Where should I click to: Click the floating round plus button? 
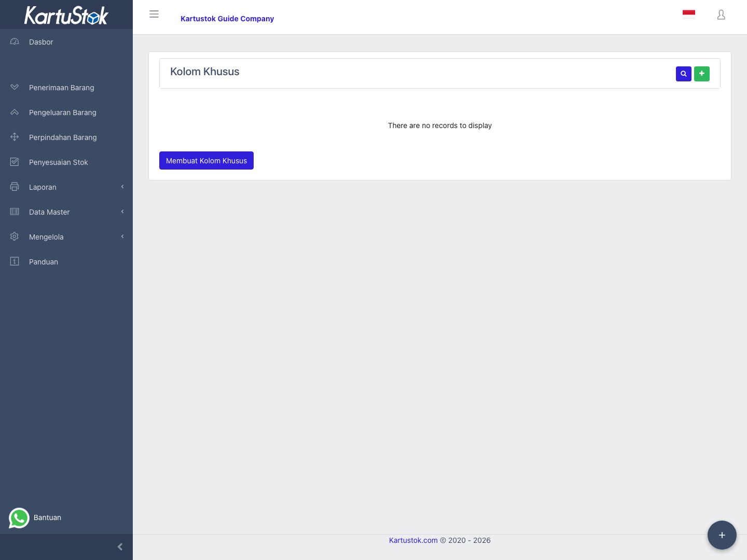pyautogui.click(x=722, y=535)
